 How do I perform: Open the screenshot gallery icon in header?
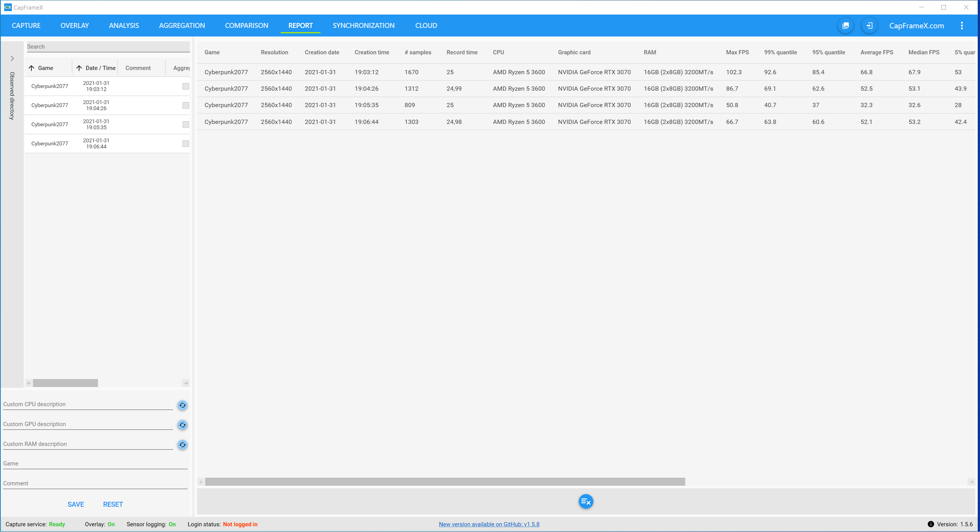pos(845,26)
